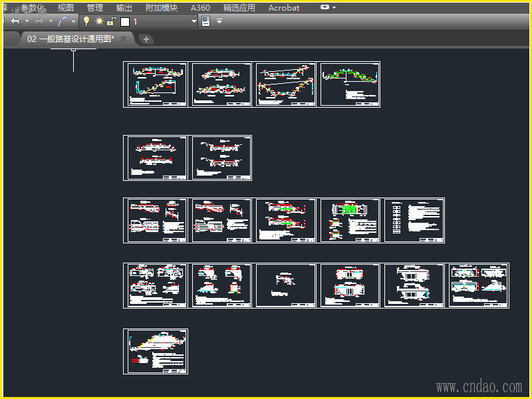Close the 02 一般路基设计通用图 tab
This screenshot has height=399, width=532.
(123, 39)
